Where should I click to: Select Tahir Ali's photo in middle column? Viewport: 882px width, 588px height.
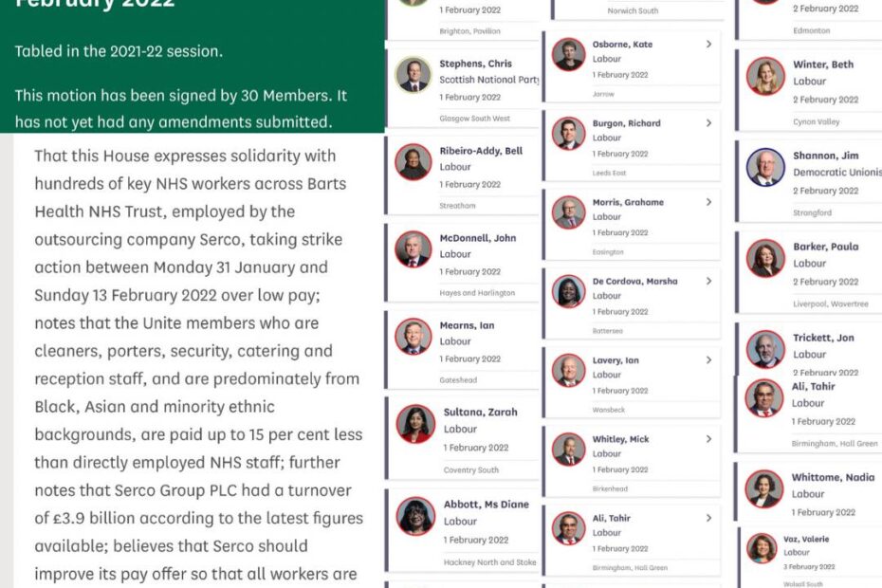pos(569,528)
